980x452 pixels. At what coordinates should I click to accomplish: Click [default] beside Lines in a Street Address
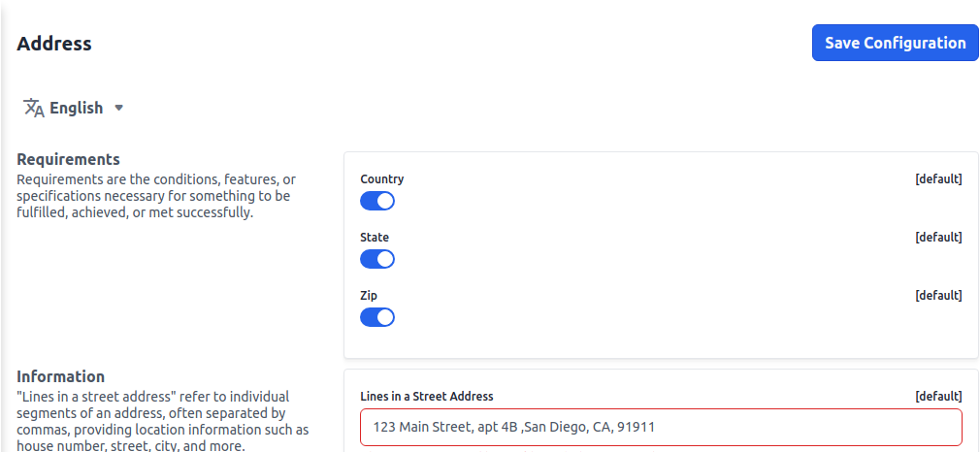[x=938, y=397]
